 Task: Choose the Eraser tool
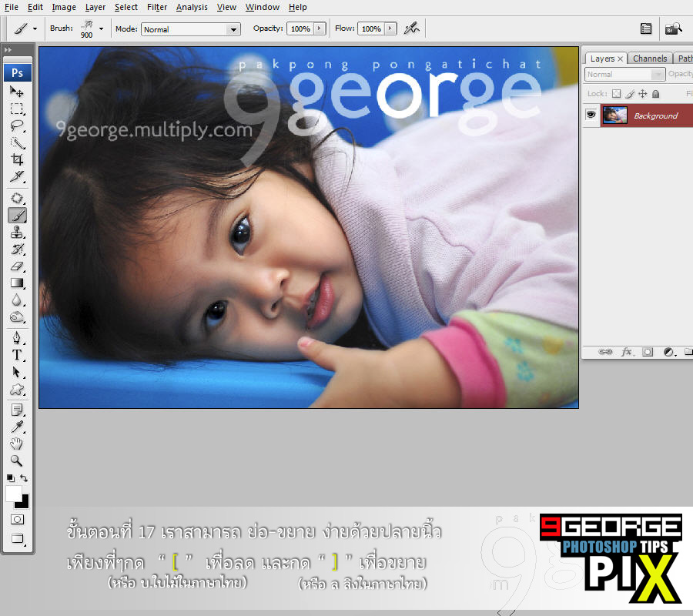point(17,266)
